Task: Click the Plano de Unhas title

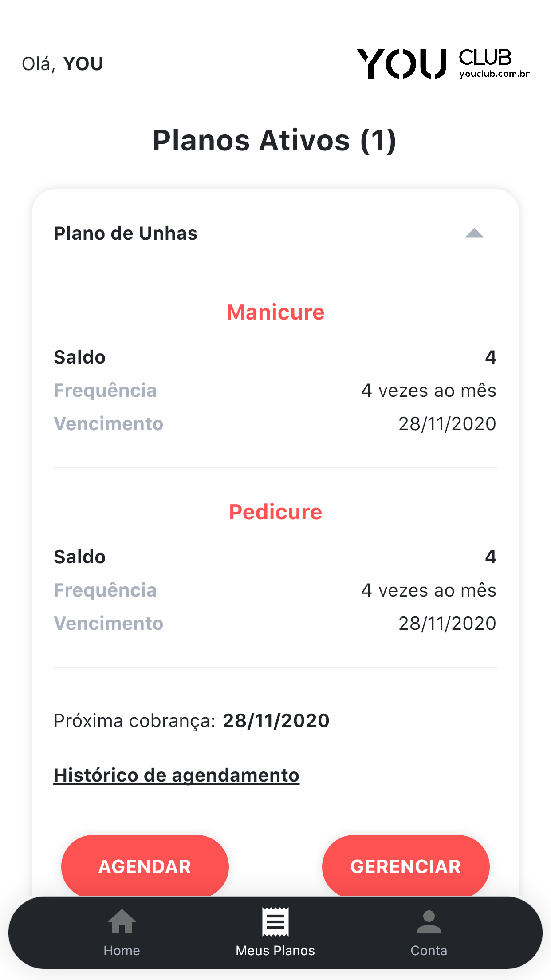Action: tap(126, 233)
